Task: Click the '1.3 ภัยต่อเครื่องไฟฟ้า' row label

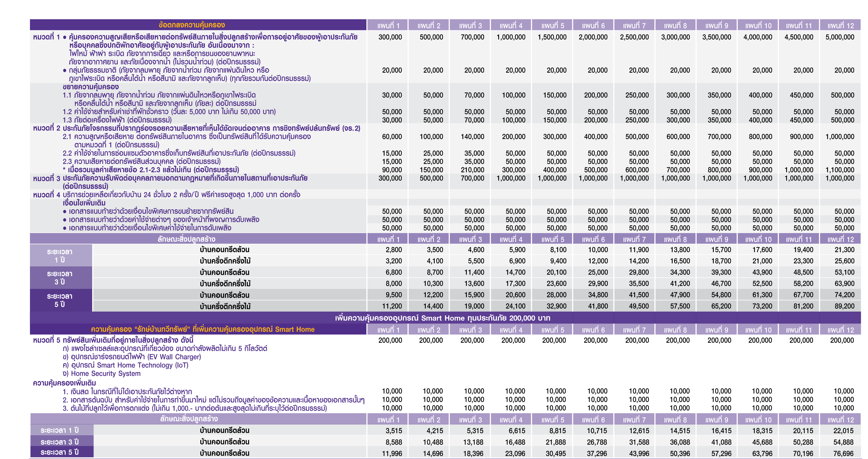Action: pos(117,120)
